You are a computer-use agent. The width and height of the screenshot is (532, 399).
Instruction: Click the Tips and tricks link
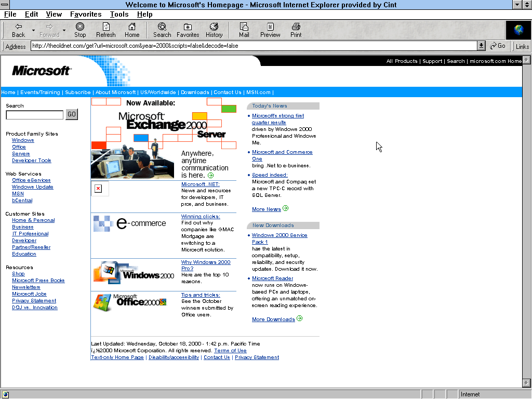tap(201, 295)
